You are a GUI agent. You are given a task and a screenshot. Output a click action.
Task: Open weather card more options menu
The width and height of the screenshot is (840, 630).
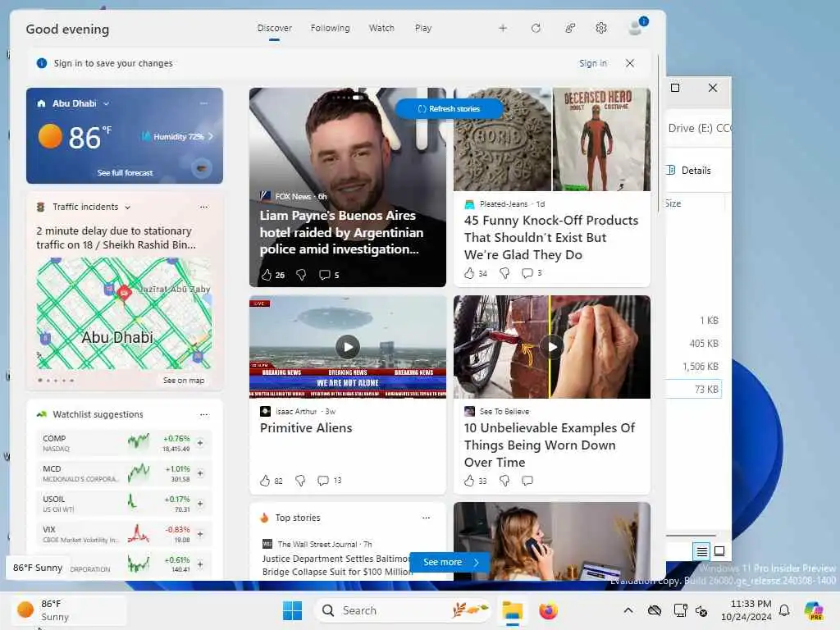coord(204,103)
